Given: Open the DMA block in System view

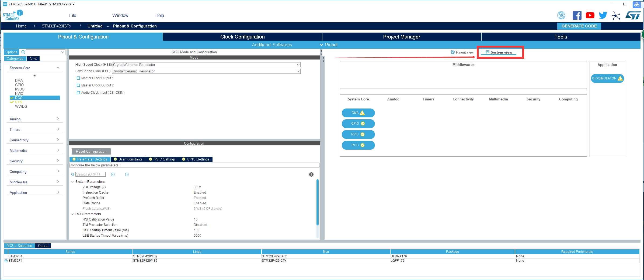Looking at the screenshot, I should pyautogui.click(x=358, y=113).
